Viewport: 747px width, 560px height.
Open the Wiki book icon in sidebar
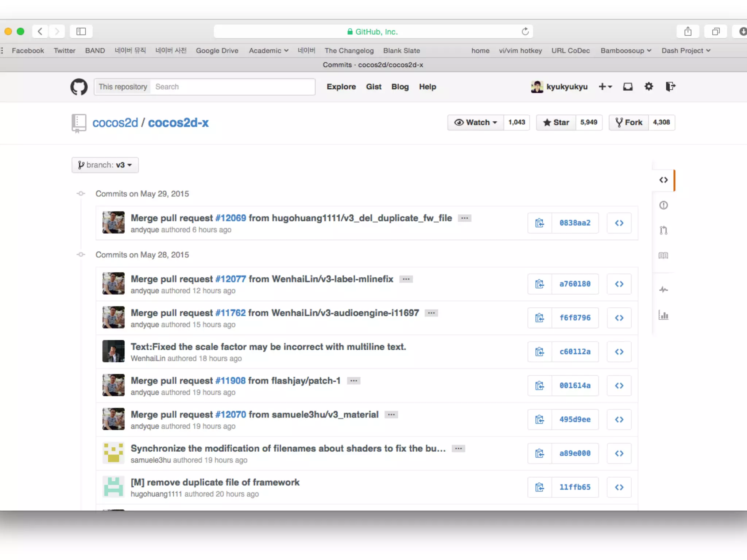point(663,256)
